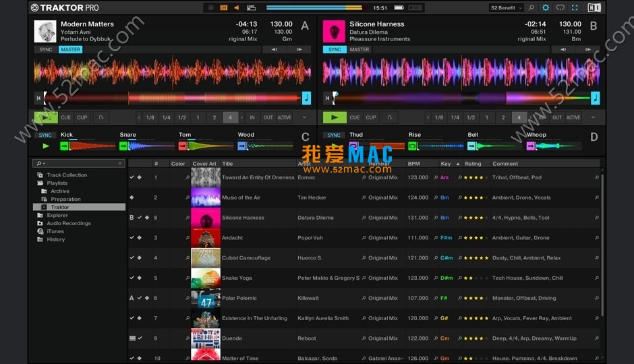634x364 pixels.
Task: Sort the track list by Key column
Action: [450, 164]
